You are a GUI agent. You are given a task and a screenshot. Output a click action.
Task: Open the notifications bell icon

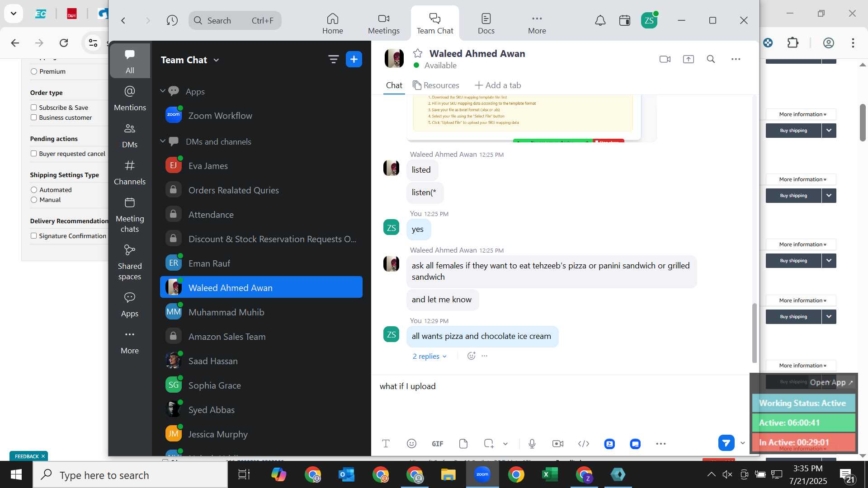pos(600,20)
